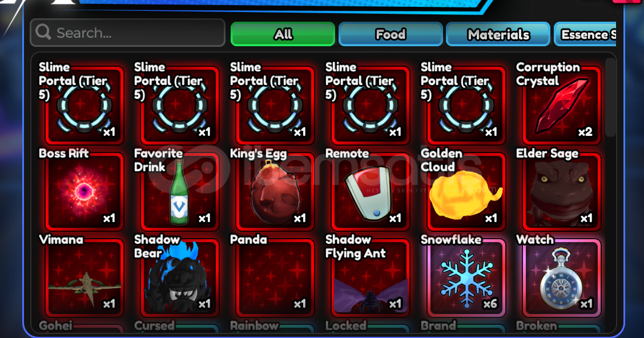Click the Search input field
Image resolution: width=644 pixels, height=338 pixels.
tap(128, 33)
